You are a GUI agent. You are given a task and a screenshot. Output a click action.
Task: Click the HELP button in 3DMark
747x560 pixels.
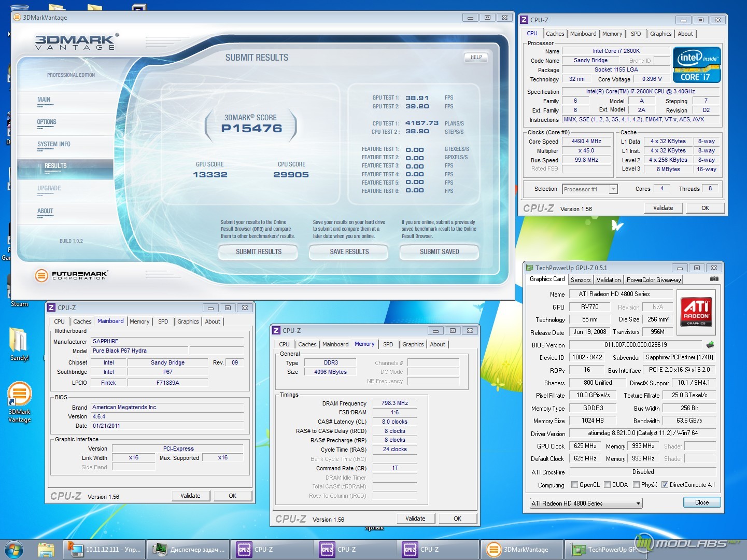coord(476,58)
